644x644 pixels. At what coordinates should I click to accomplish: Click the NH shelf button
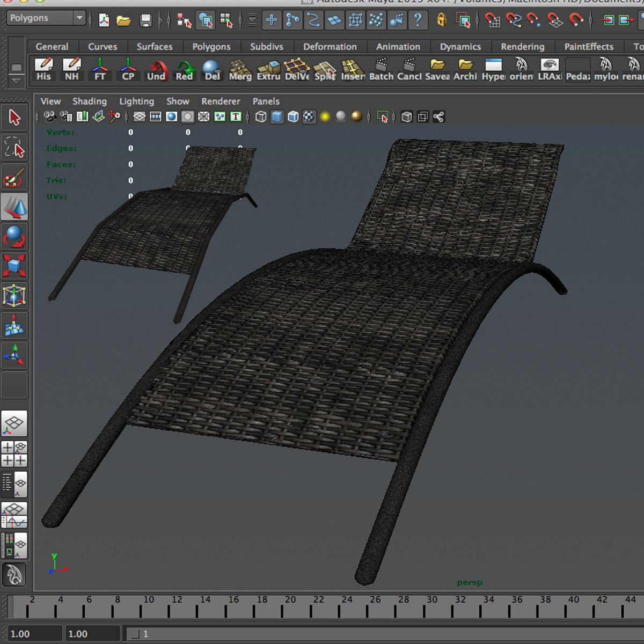point(71,69)
